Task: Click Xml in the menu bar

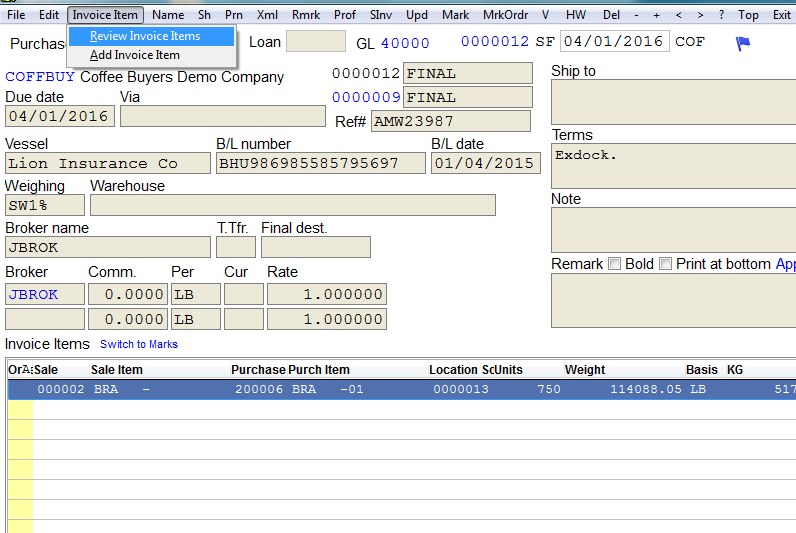Action: (267, 15)
